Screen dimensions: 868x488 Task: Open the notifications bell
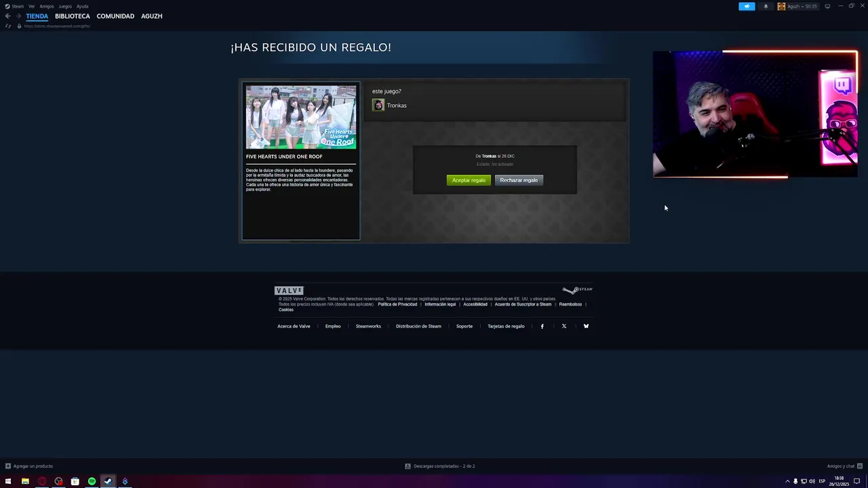pyautogui.click(x=766, y=6)
